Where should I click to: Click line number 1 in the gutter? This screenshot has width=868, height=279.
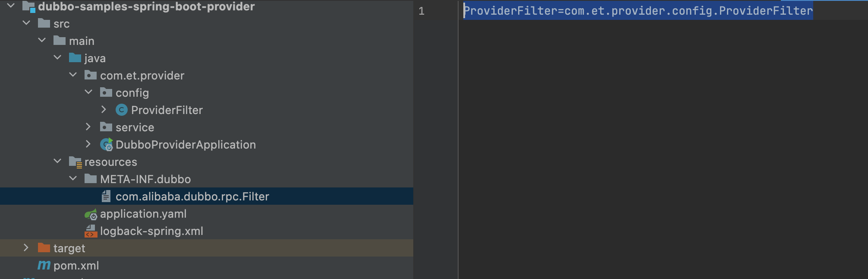point(421,11)
